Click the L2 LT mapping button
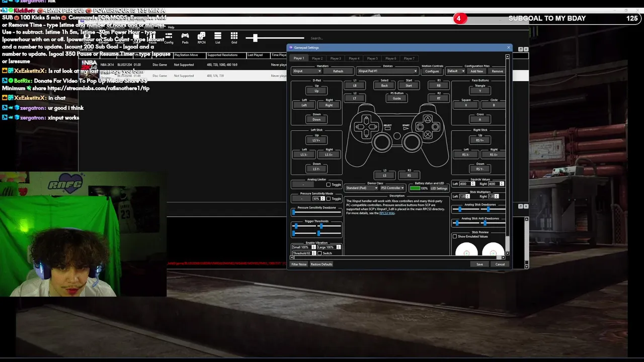Screen dimensions: 644x362 [x=355, y=99]
